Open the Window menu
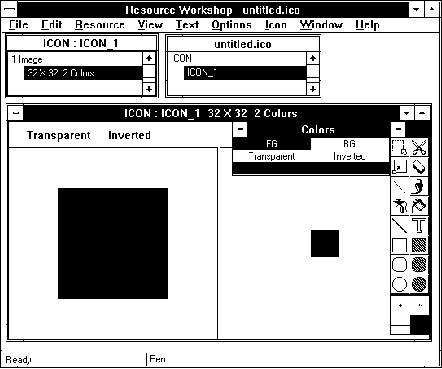 coord(321,25)
